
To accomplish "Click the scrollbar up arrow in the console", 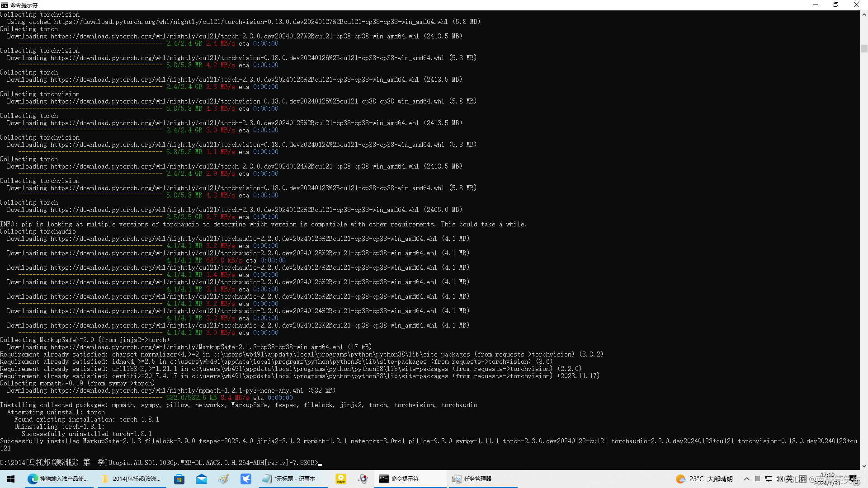I will pyautogui.click(x=864, y=14).
